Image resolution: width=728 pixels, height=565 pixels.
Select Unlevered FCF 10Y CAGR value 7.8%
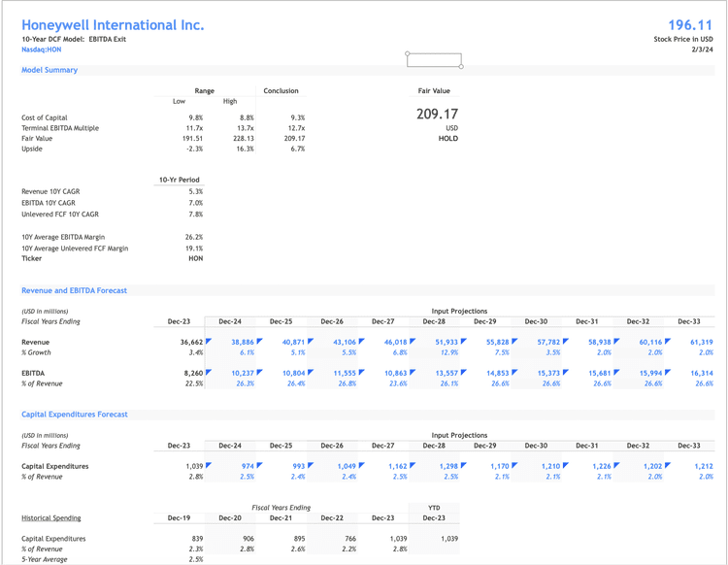196,215
